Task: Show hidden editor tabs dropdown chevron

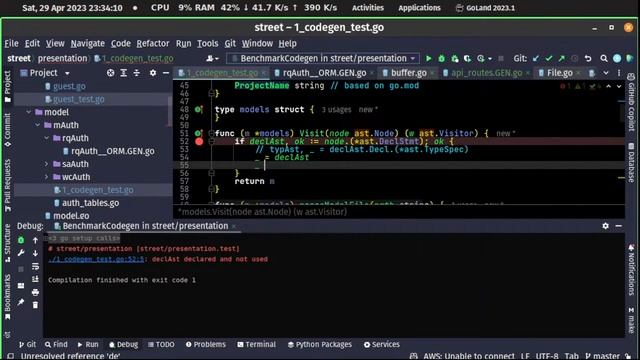Action: (x=606, y=73)
